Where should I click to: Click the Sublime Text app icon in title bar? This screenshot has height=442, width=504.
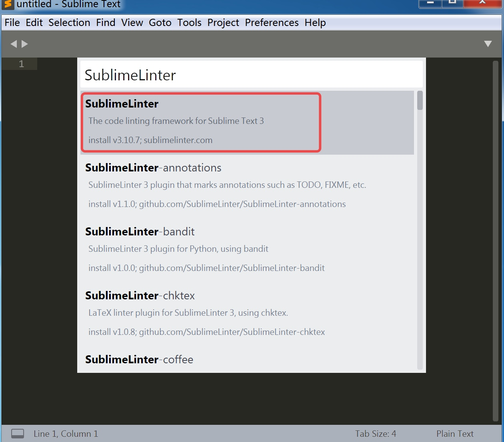[x=7, y=4]
